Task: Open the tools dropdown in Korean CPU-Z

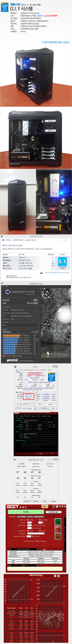Action: click(x=36, y=408)
